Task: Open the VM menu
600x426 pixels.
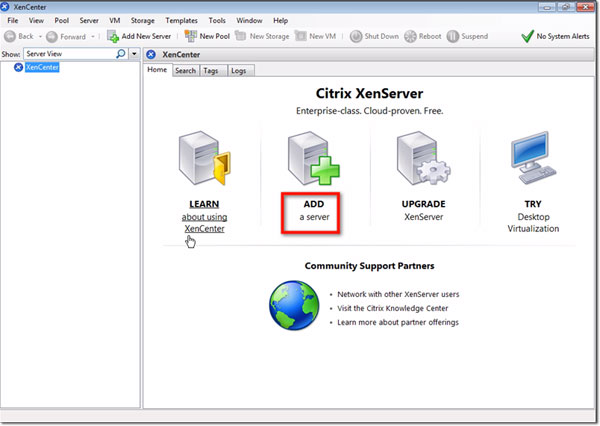Action: tap(114, 21)
